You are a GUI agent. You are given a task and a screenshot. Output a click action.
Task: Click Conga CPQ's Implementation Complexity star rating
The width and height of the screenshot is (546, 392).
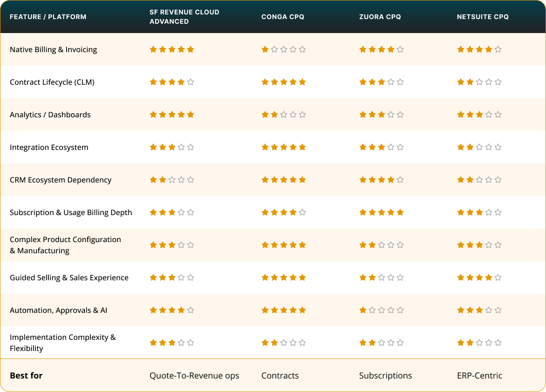283,343
